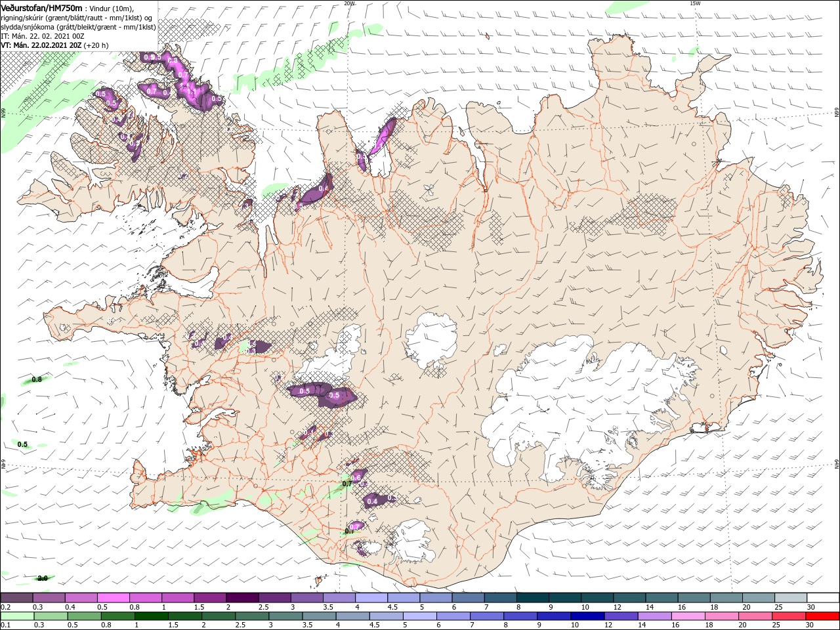Pick the 12 violet swatch in lower legend

[621, 616]
